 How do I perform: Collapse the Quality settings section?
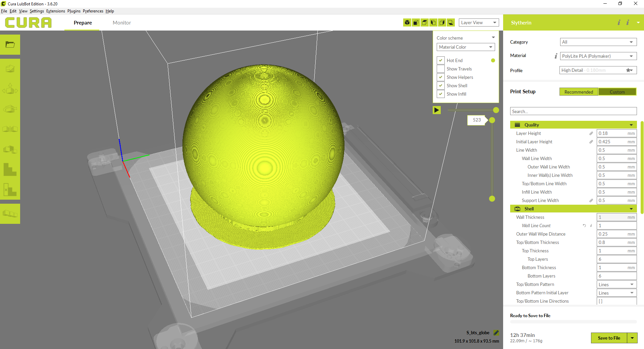tap(573, 125)
